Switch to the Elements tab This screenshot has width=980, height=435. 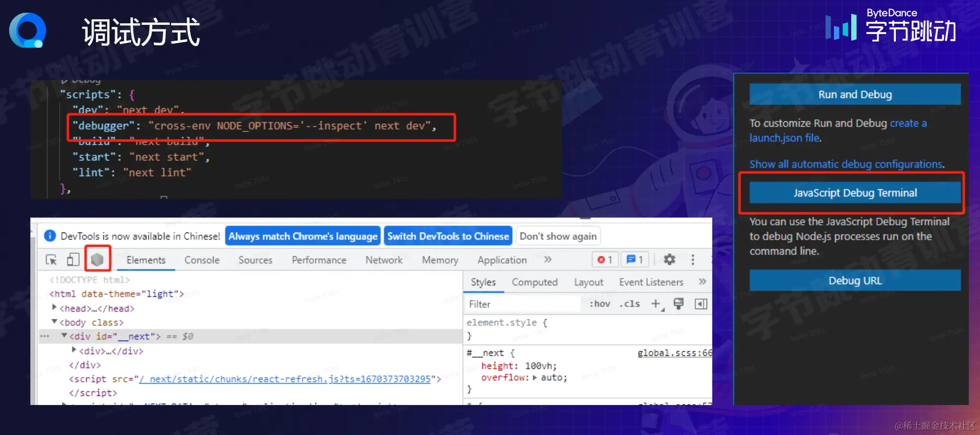146,260
